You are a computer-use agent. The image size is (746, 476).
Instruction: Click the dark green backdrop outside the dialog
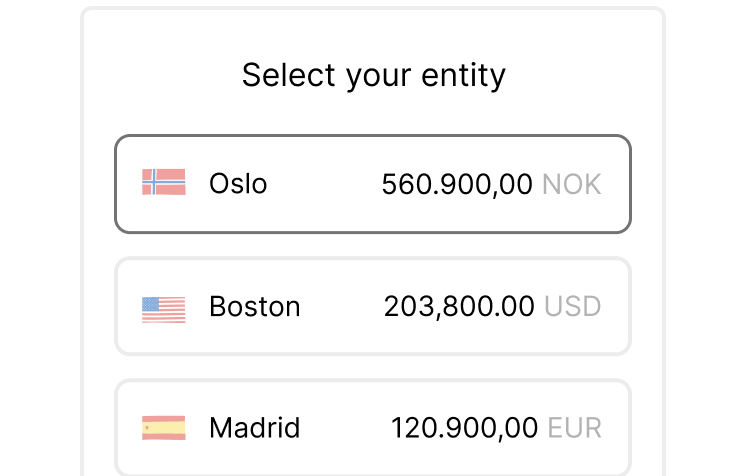point(40,240)
